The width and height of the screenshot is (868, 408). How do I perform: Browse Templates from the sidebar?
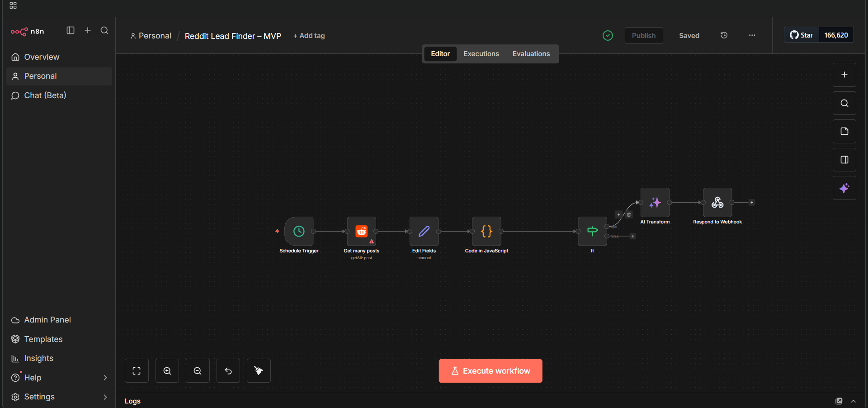[59, 339]
